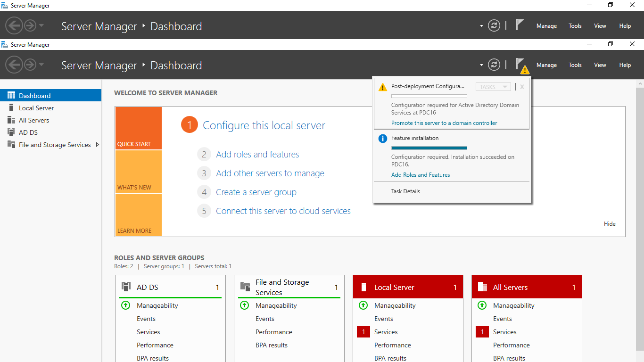
Task: Select AD DS in the left navigation pane
Action: [x=50, y=132]
